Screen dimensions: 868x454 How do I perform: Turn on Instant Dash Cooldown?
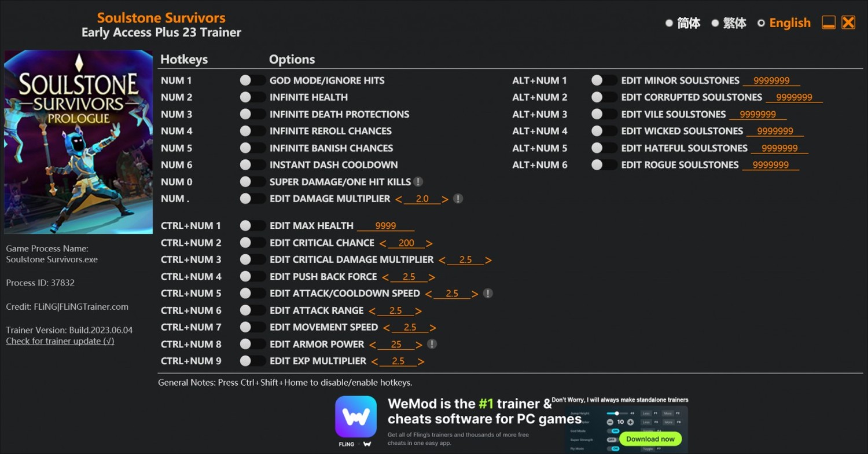253,165
